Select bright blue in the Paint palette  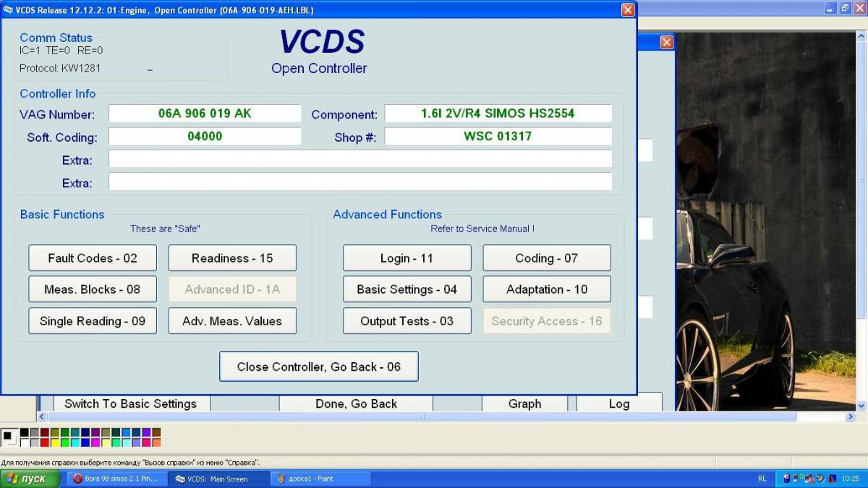point(85,442)
